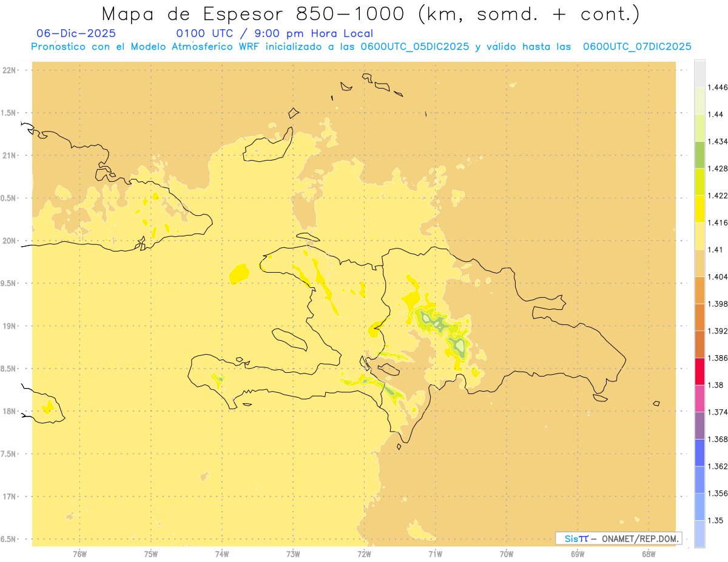The width and height of the screenshot is (728, 562).
Task: Click the color bar value '1.446'
Action: [x=718, y=87]
